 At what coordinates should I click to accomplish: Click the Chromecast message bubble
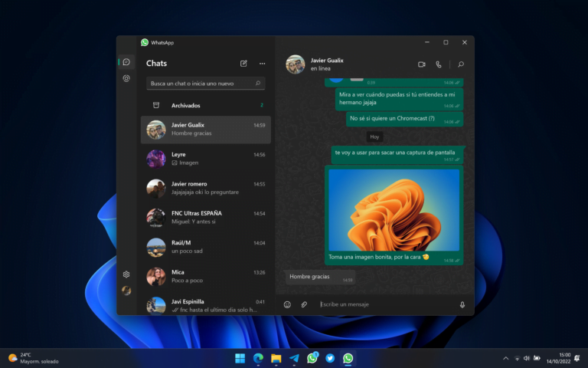pos(404,120)
